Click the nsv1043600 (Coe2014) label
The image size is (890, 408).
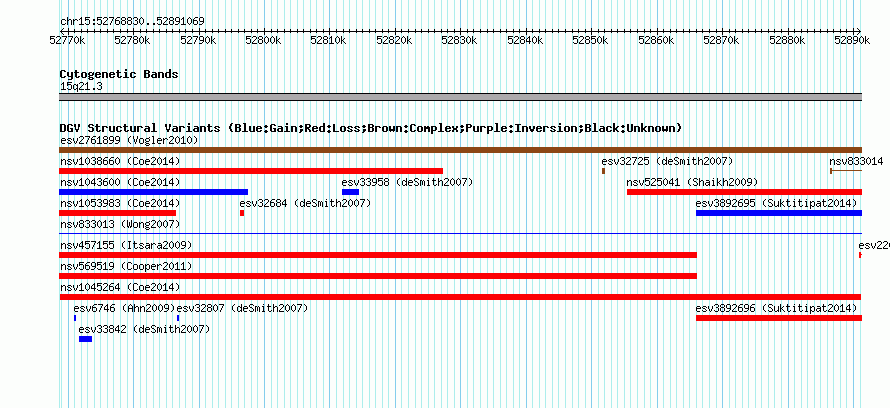120,182
